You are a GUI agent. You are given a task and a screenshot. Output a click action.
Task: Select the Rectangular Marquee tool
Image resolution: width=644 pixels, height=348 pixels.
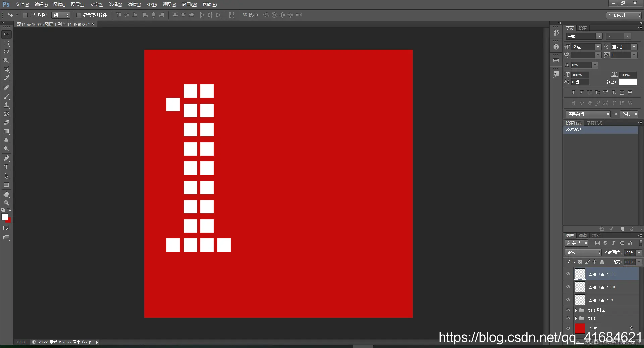(x=6, y=43)
